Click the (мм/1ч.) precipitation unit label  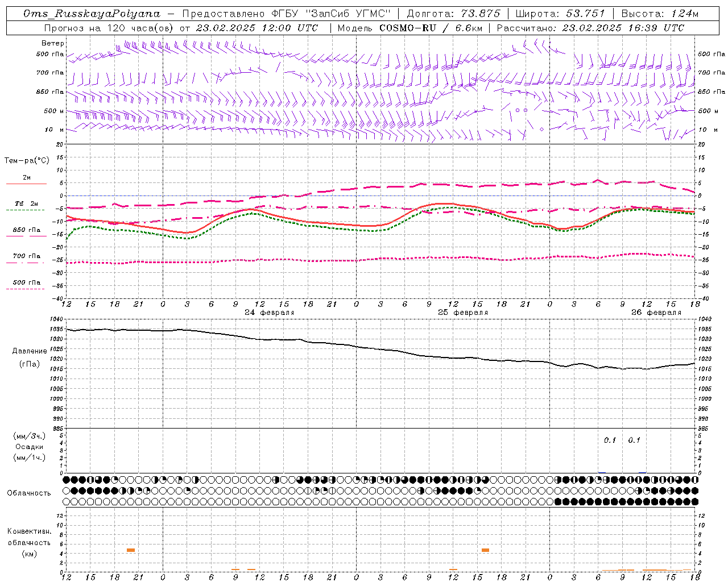click(x=30, y=458)
